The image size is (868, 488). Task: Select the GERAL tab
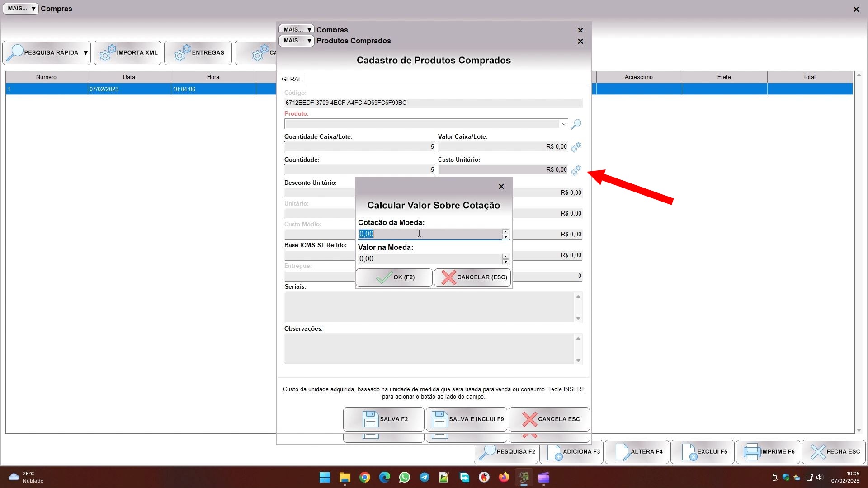(292, 79)
